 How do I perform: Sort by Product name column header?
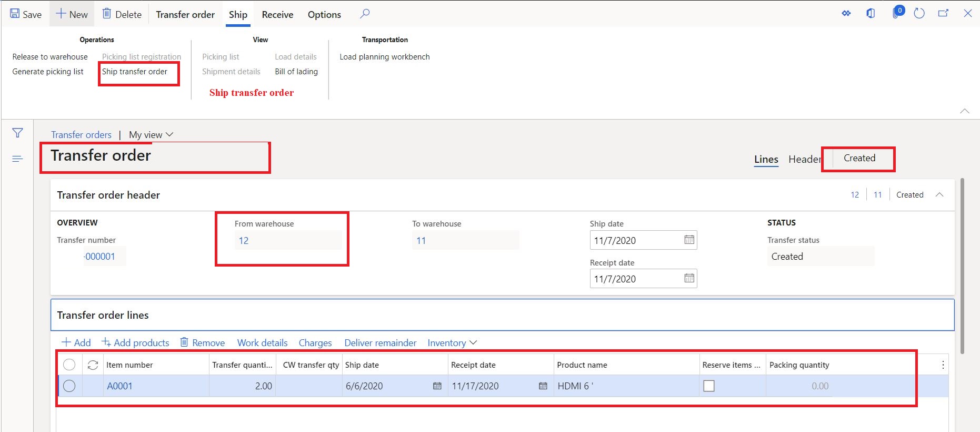pos(626,365)
